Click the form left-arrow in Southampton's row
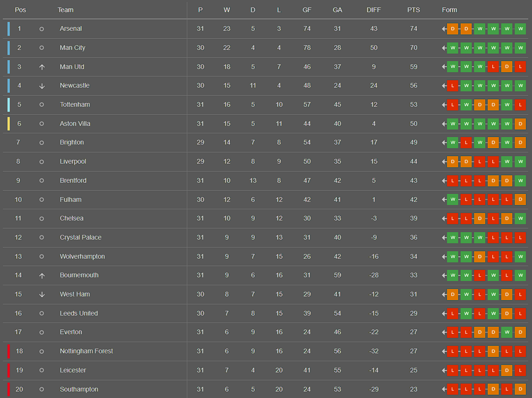532x398 pixels. coord(444,389)
